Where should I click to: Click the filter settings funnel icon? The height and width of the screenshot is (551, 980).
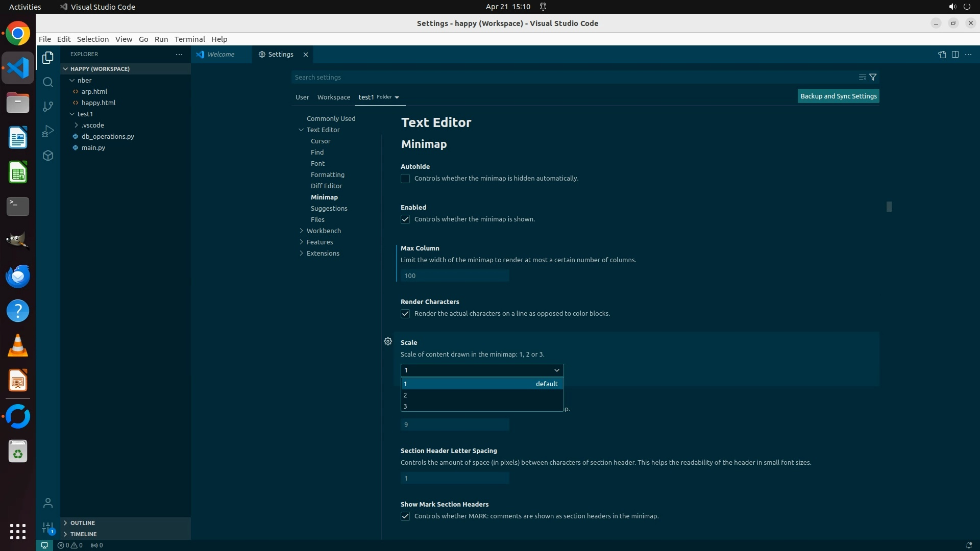(x=873, y=77)
